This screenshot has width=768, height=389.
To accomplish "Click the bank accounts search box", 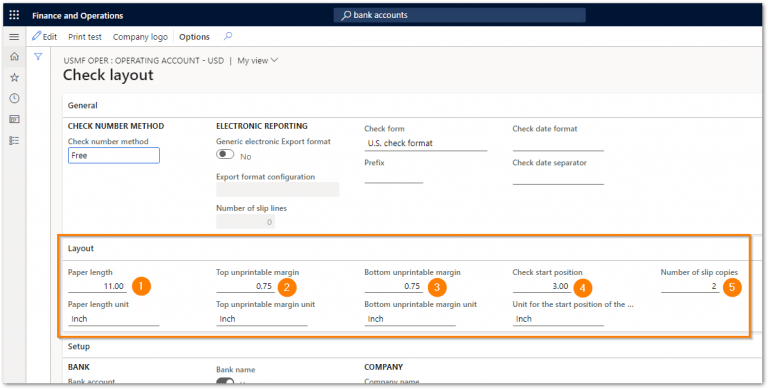I will point(459,15).
